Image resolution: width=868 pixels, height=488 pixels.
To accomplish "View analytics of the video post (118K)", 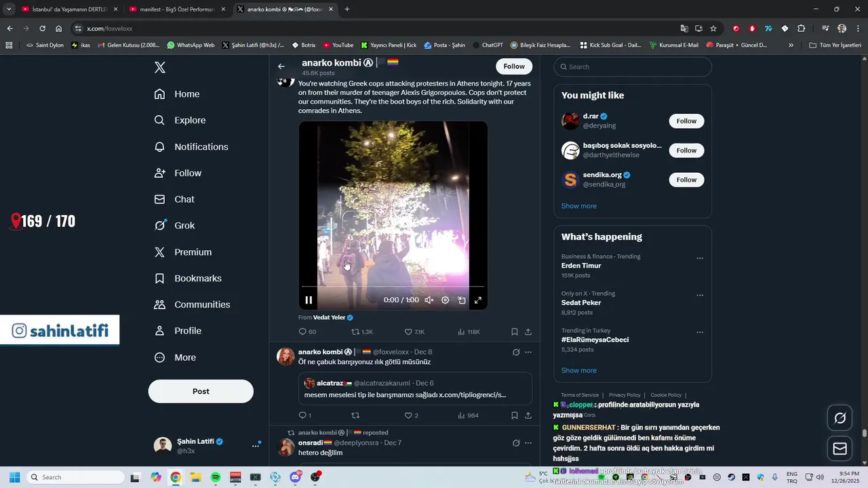I will [x=469, y=332].
